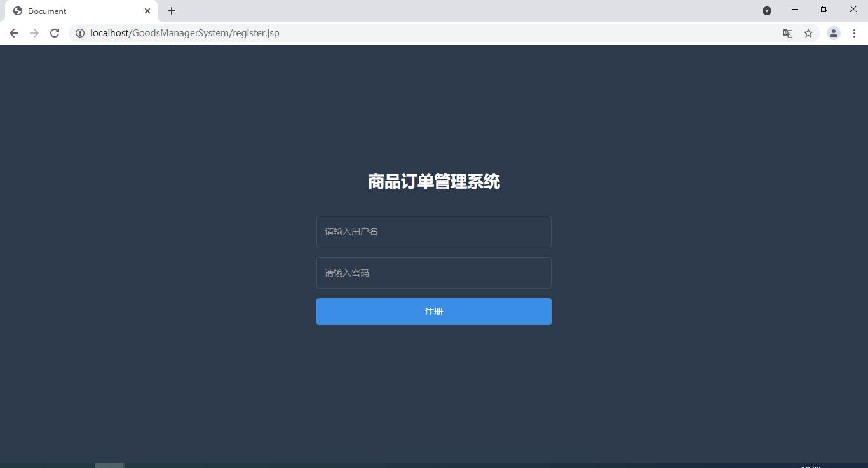This screenshot has height=468, width=868.
Task: Toggle focus into the password field
Action: pyautogui.click(x=434, y=273)
